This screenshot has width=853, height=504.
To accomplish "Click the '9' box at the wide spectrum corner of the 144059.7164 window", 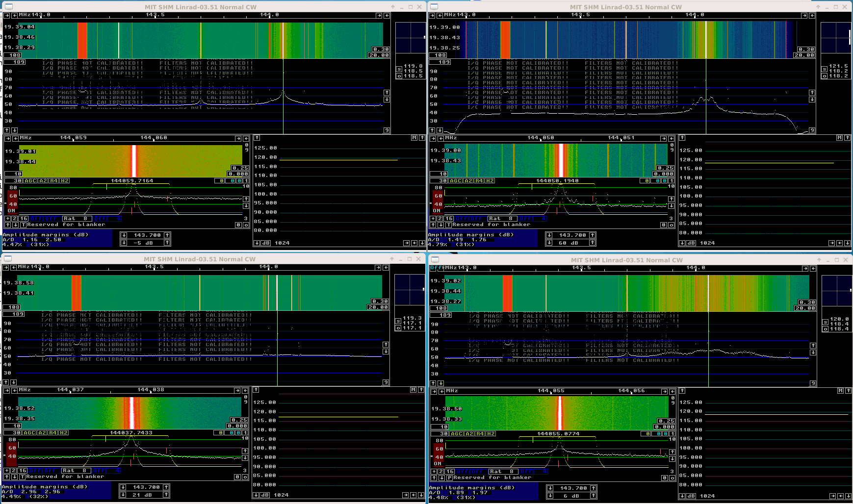I will (x=387, y=130).
